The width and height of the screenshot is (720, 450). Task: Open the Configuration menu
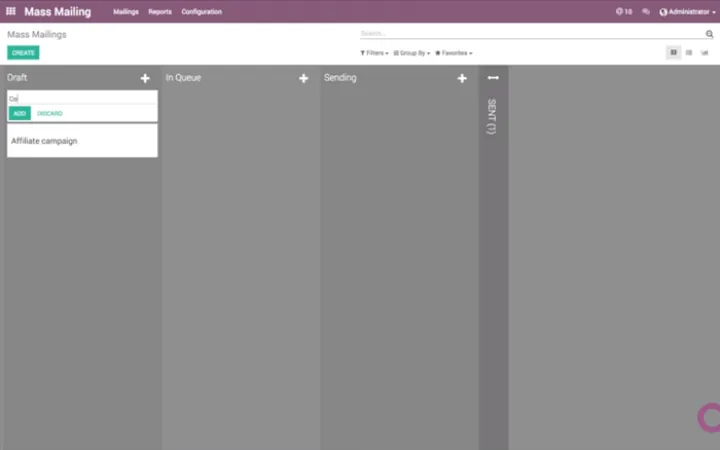(202, 11)
